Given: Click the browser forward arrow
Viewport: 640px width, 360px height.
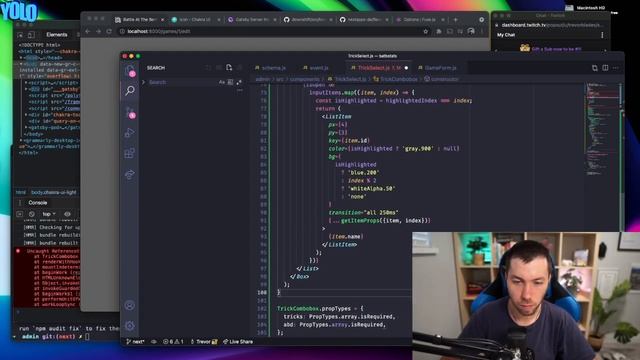Looking at the screenshot, I should [x=98, y=31].
